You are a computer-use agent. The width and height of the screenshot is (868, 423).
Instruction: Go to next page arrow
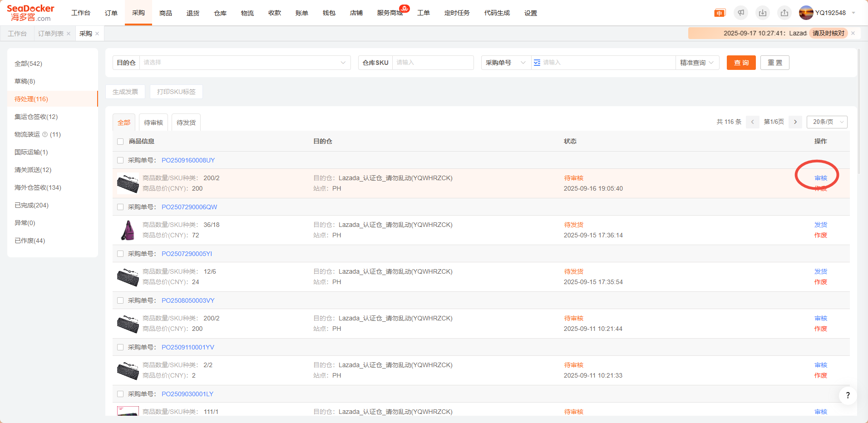(795, 122)
